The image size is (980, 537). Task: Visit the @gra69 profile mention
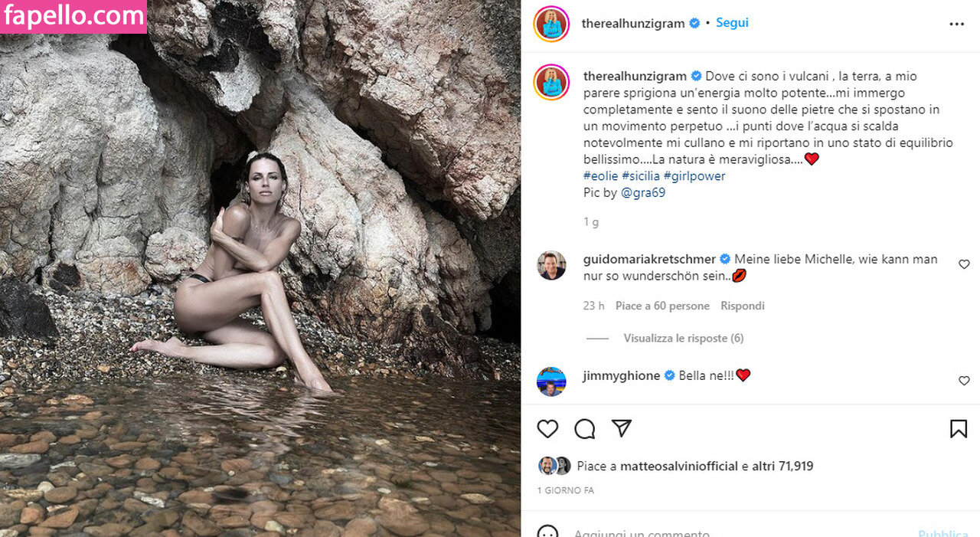click(x=644, y=193)
